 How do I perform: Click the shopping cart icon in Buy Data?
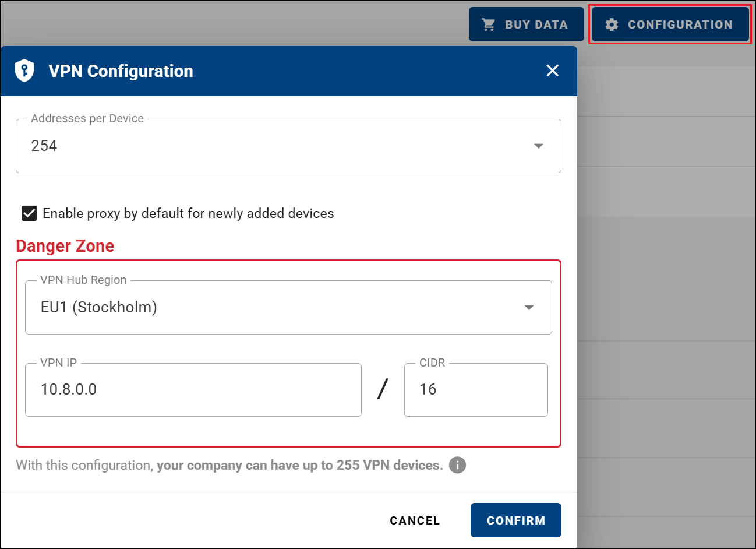pyautogui.click(x=488, y=24)
